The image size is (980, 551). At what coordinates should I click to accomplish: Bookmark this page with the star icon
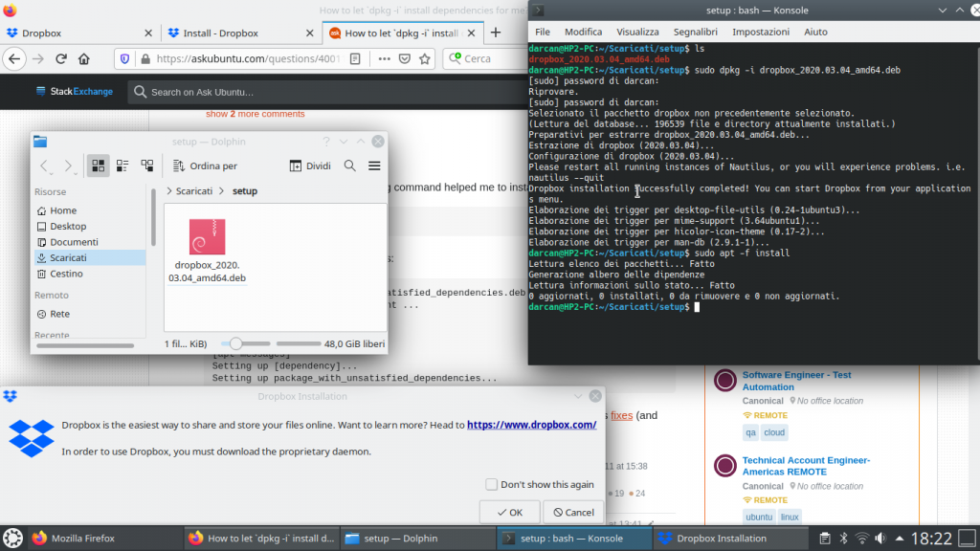(425, 58)
